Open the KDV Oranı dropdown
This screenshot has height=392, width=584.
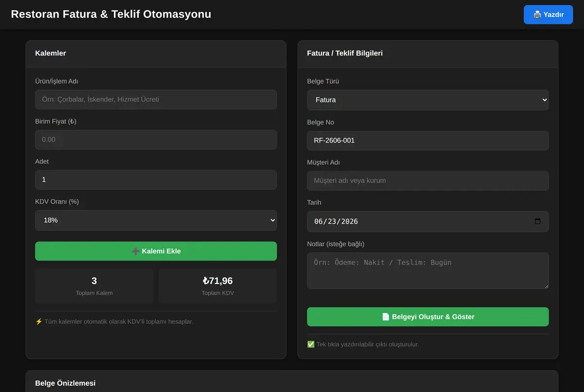(156, 220)
